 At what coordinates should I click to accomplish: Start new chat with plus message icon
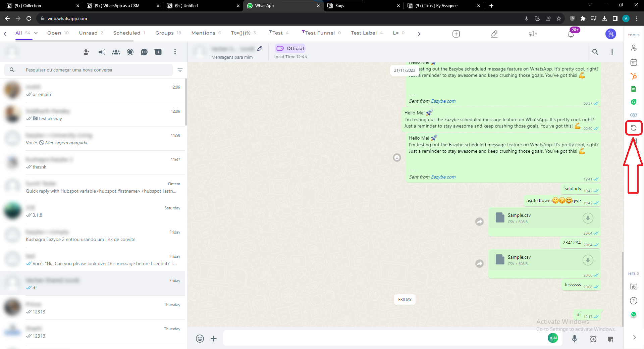[x=158, y=52]
